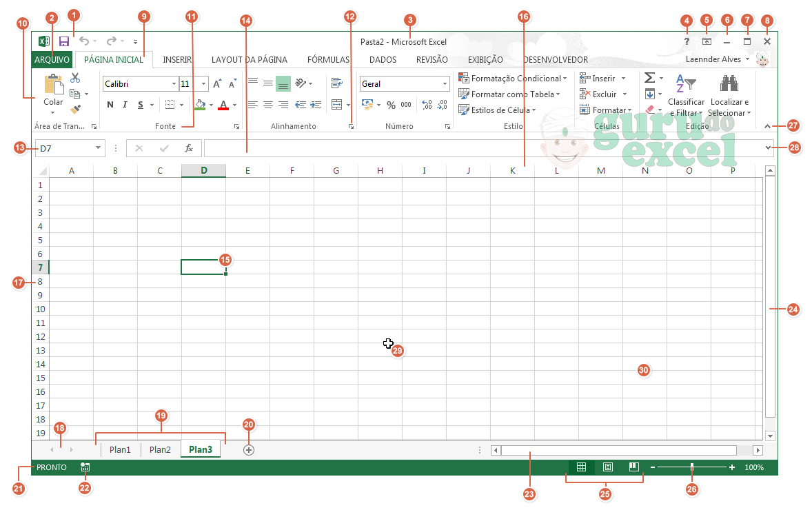
Task: Switch to the FÓRMULAS tab
Action: [x=328, y=59]
